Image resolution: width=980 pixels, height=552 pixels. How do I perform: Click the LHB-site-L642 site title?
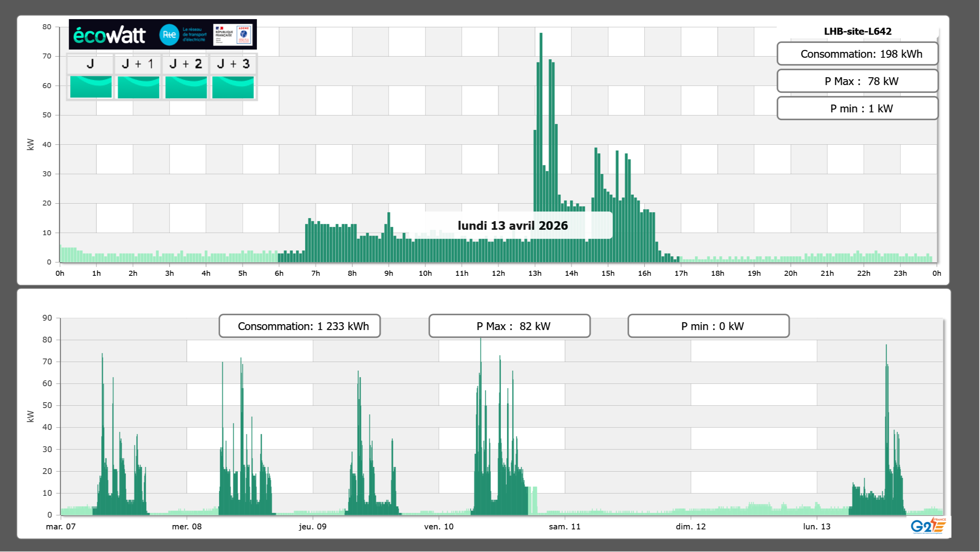tap(857, 31)
